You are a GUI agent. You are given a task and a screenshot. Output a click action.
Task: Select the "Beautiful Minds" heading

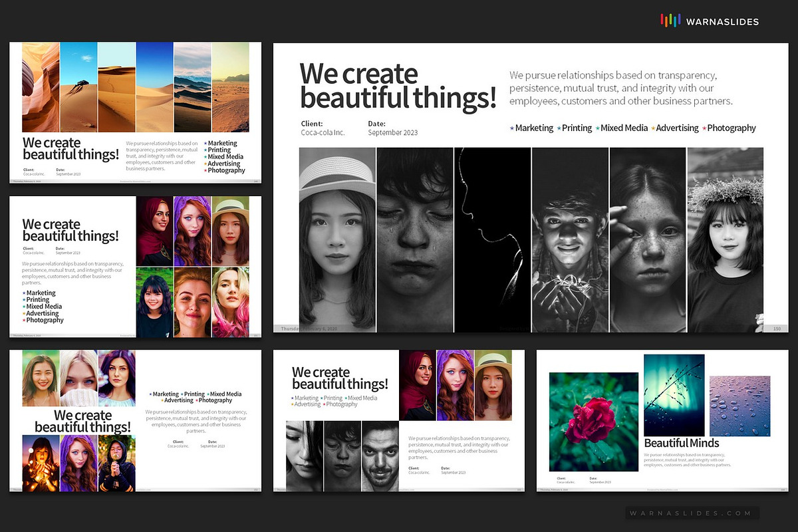click(x=682, y=443)
